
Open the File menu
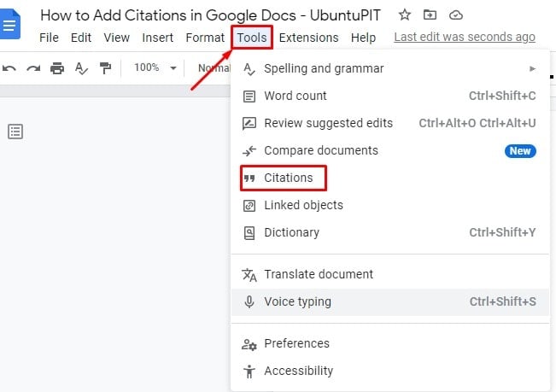pos(49,38)
